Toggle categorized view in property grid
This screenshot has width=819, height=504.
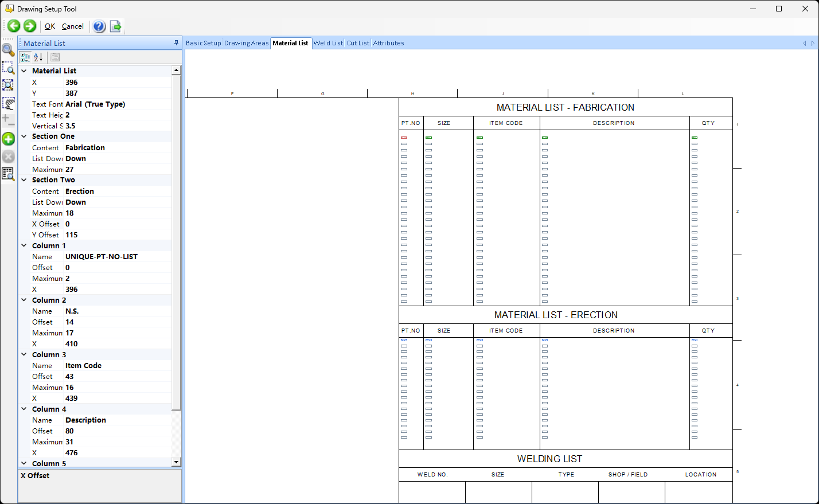coord(25,57)
